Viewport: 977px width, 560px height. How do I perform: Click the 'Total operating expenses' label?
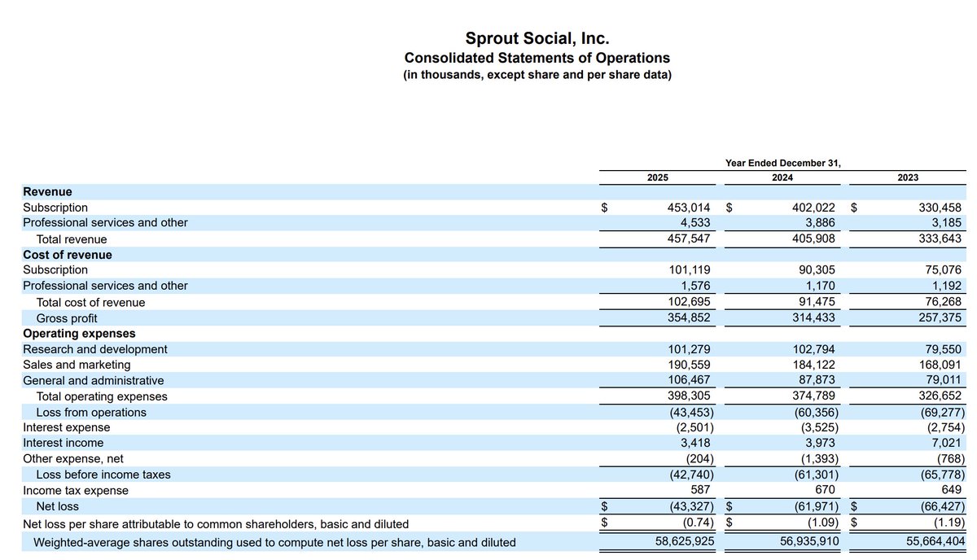click(102, 396)
